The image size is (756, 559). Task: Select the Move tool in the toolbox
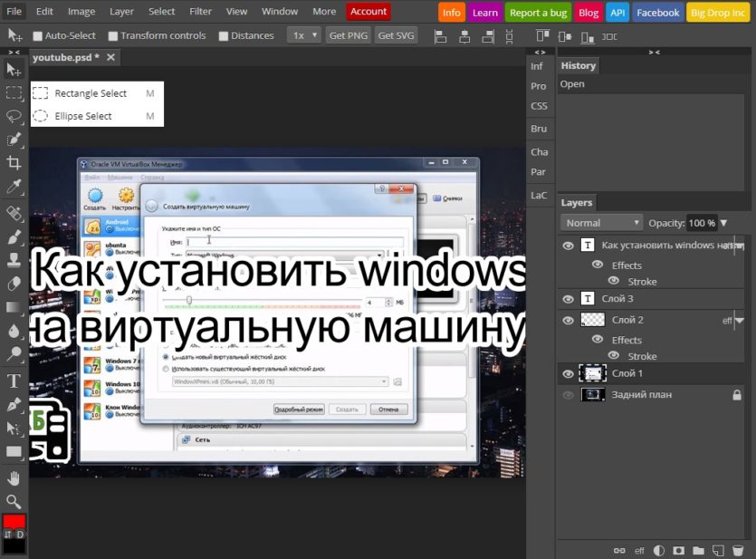click(14, 70)
